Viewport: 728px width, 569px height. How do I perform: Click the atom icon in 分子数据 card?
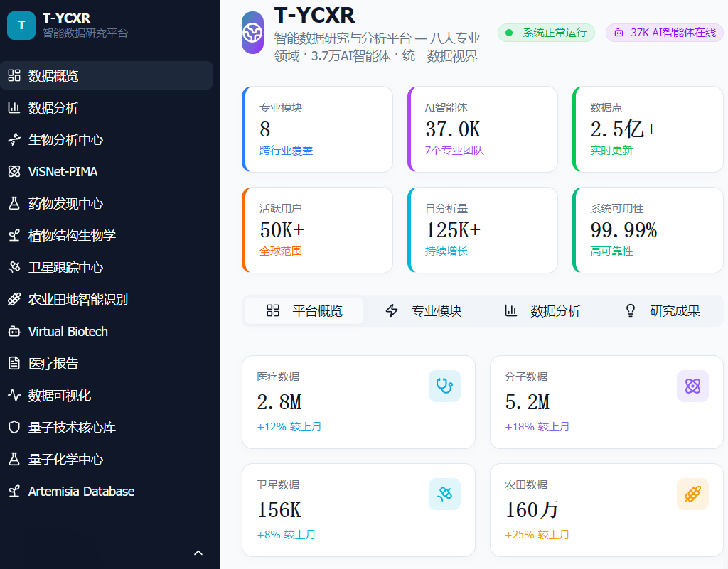pyautogui.click(x=692, y=386)
